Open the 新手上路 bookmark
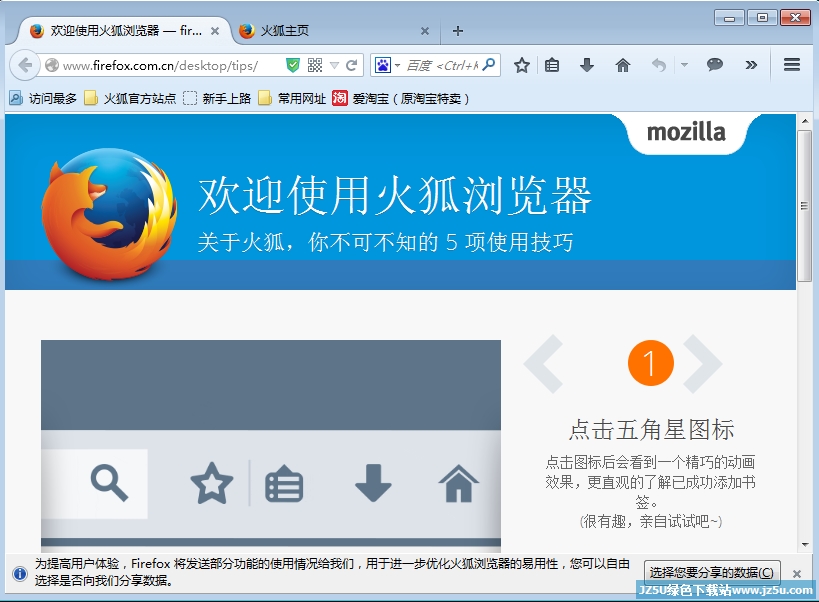 217,98
